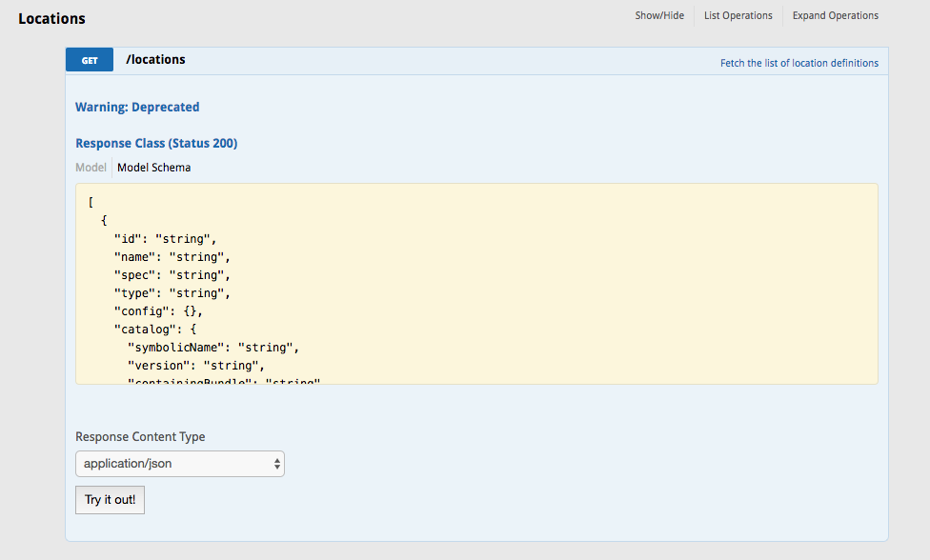Click the Response Class (Status 200) heading
The height and width of the screenshot is (560, 930).
(156, 144)
